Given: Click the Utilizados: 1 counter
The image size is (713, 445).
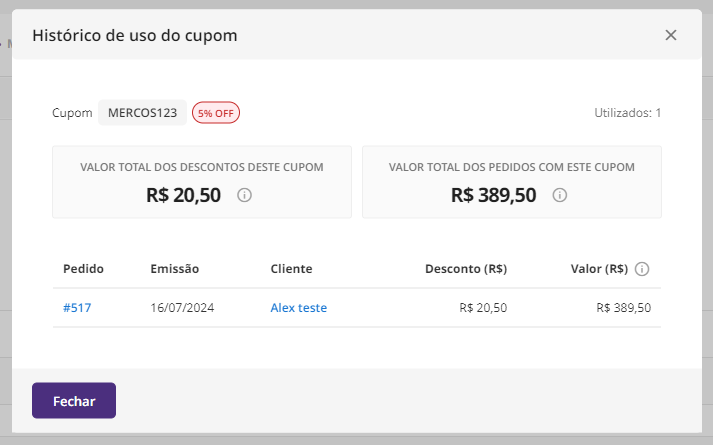Looking at the screenshot, I should [628, 113].
